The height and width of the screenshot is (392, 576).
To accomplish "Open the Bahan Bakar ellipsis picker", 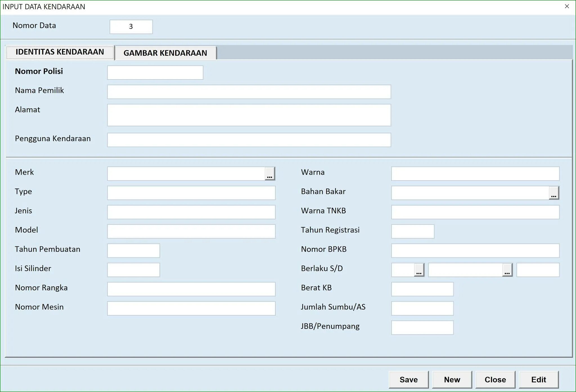I will [x=553, y=193].
